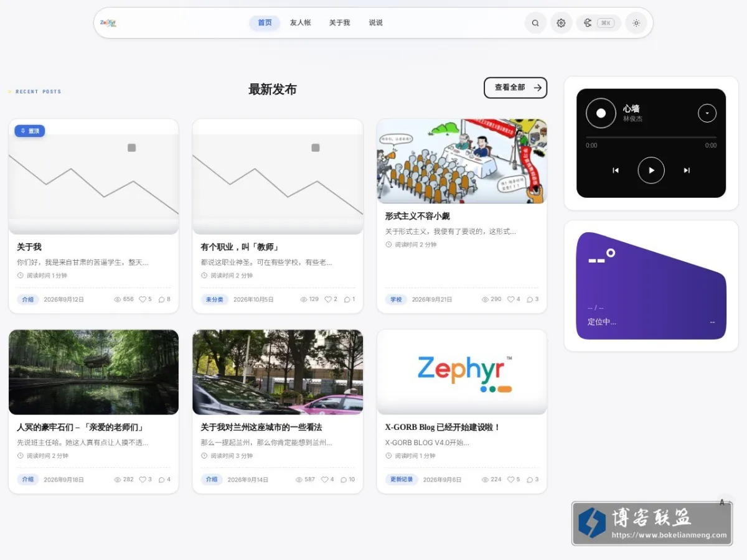Click the 置顶 pinned badge
The height and width of the screenshot is (560, 747).
pos(30,131)
